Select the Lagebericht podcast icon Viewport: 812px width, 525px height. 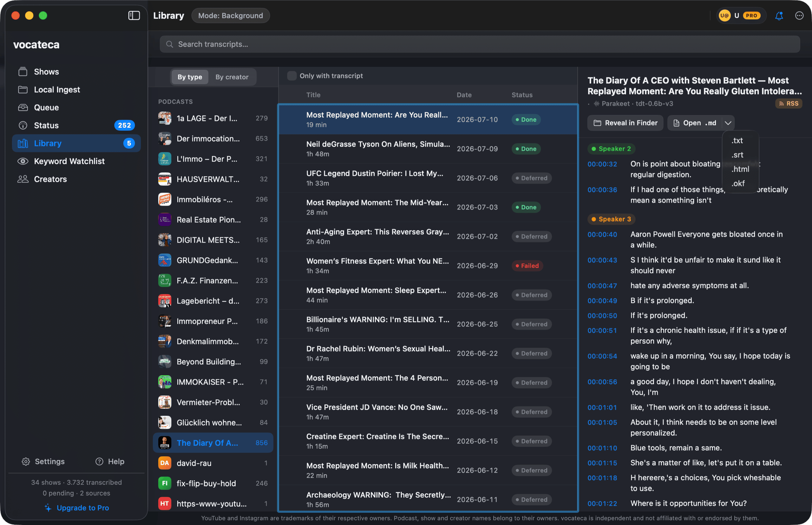pos(165,301)
